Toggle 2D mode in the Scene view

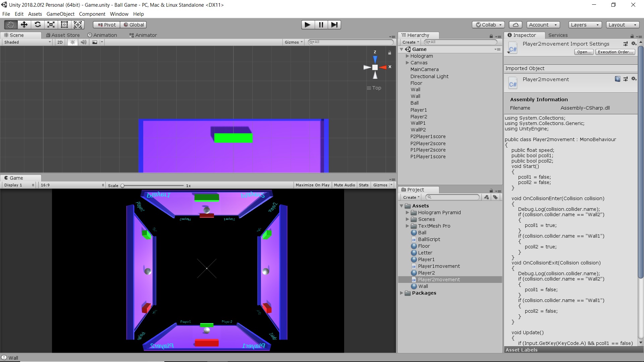pyautogui.click(x=59, y=42)
